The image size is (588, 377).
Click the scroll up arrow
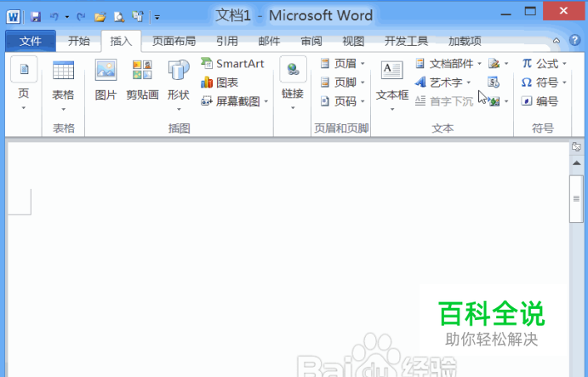[x=576, y=163]
